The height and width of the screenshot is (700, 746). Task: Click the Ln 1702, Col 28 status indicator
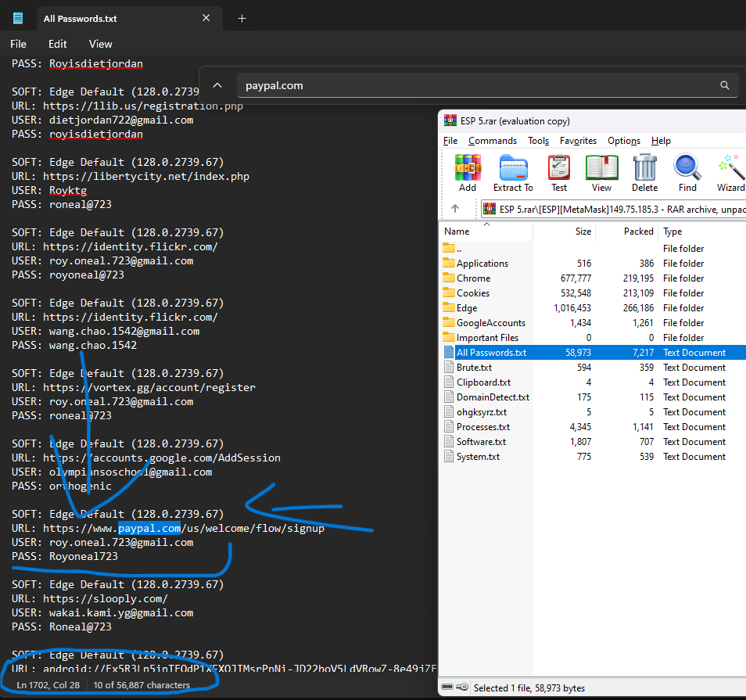pos(48,685)
